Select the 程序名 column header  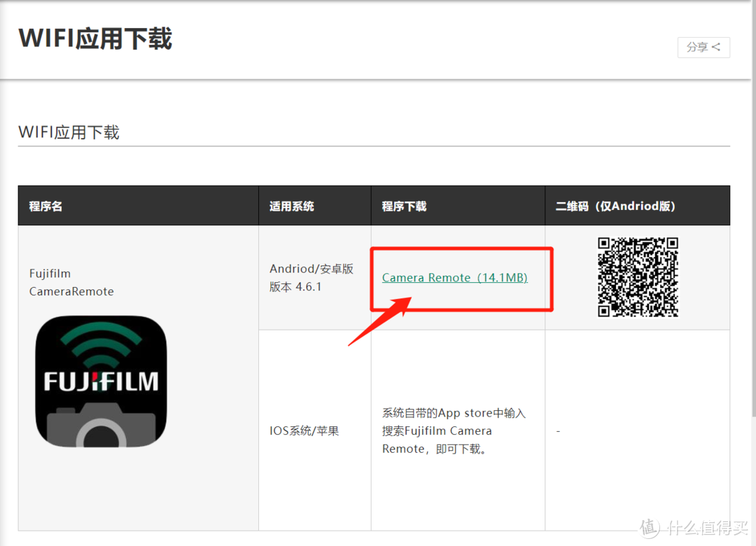point(45,206)
